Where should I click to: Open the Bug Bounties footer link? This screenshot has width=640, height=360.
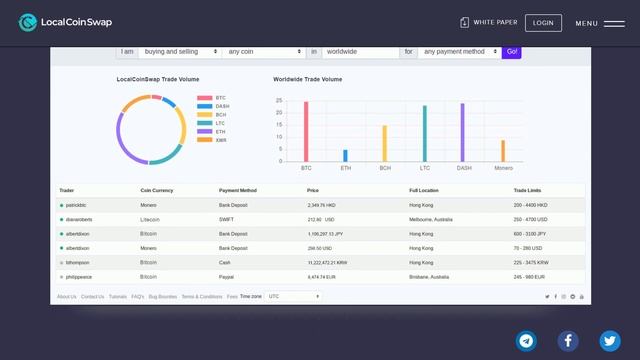point(163,297)
